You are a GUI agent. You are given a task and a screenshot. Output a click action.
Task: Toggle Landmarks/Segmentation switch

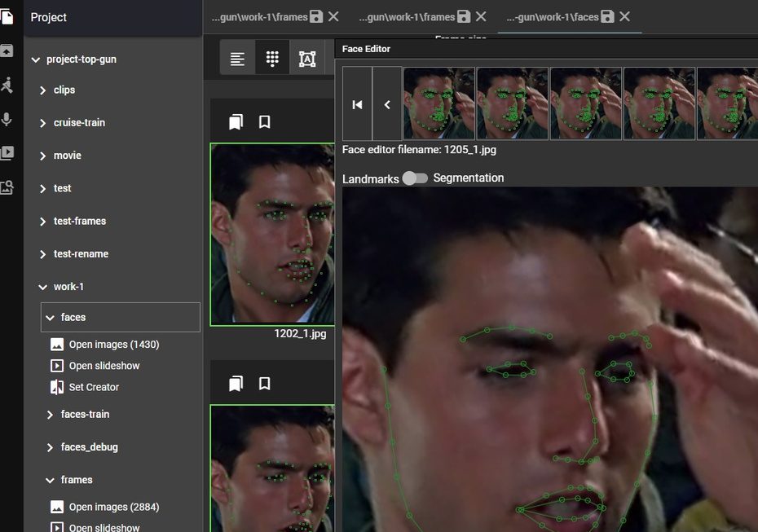[x=416, y=178]
